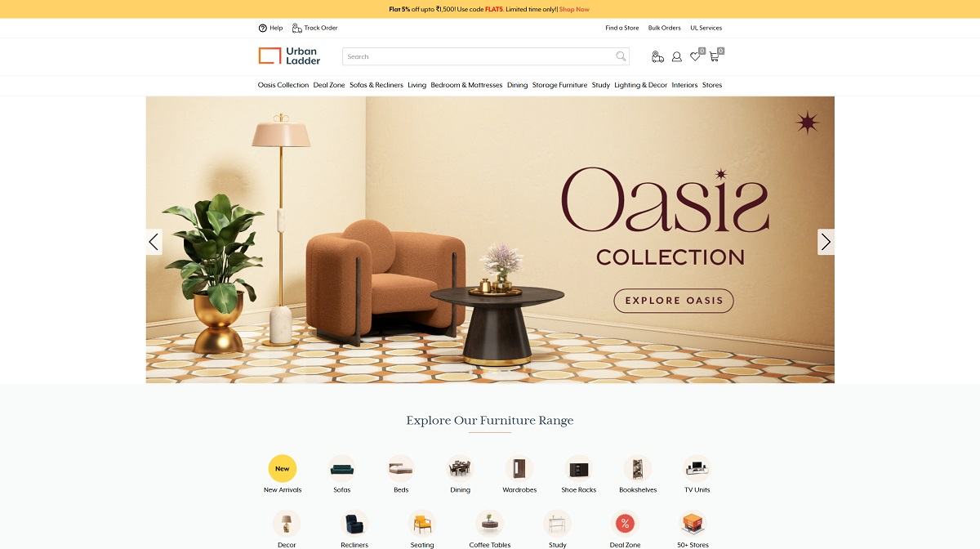Open the shopping cart icon
This screenshot has width=980, height=549.
[715, 56]
